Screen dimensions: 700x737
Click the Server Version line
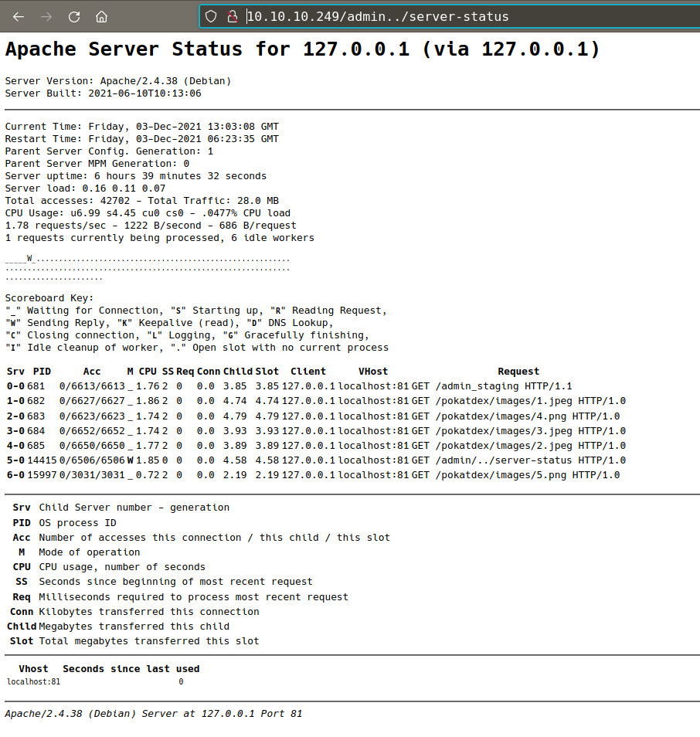(x=117, y=81)
